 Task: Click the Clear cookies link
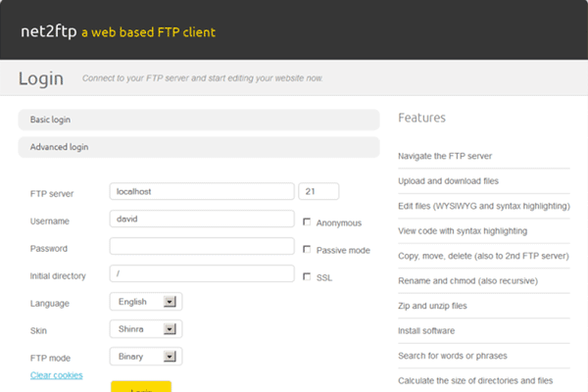pyautogui.click(x=56, y=375)
